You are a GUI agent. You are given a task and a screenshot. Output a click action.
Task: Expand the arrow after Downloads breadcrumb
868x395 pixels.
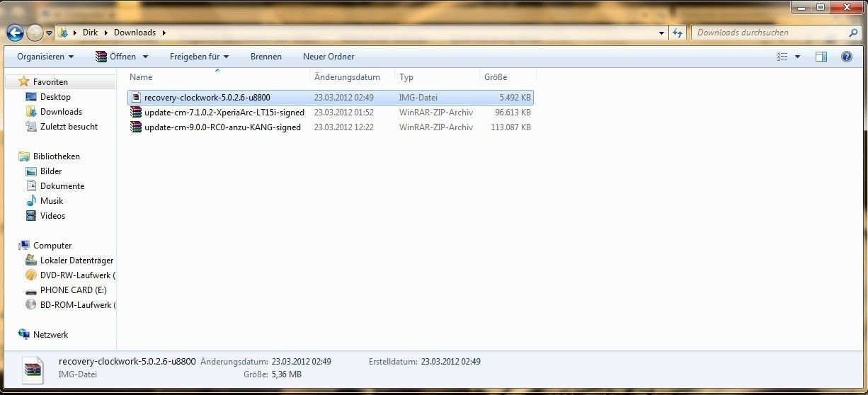coord(164,33)
